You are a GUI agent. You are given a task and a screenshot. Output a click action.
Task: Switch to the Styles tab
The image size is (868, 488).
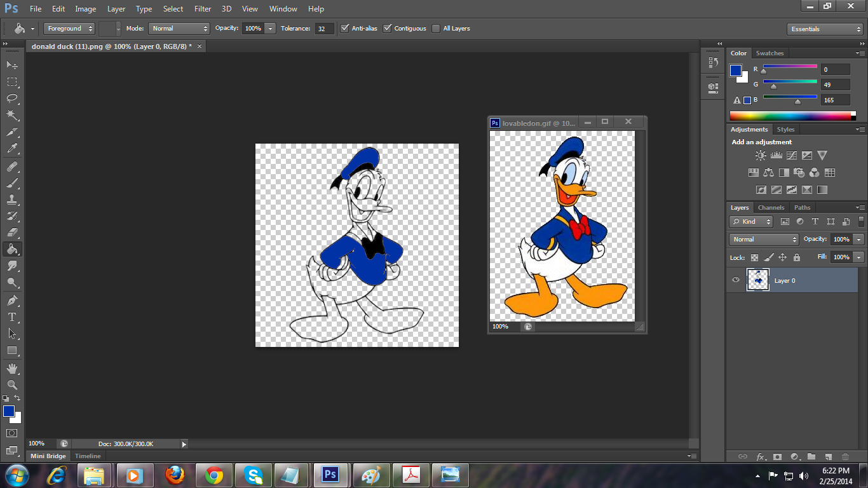(786, 130)
